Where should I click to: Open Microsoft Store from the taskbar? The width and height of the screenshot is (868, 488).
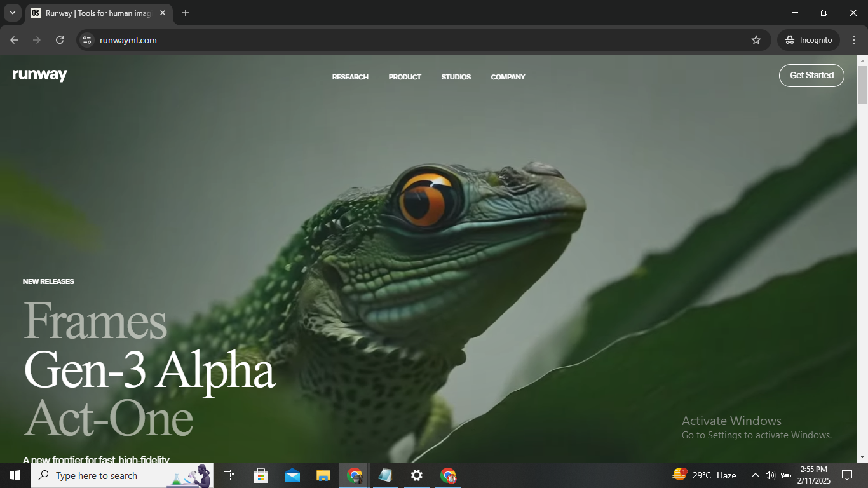[261, 475]
